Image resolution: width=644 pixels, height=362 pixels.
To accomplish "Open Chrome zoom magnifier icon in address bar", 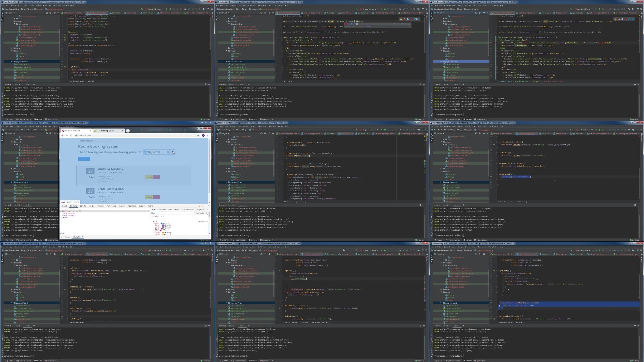I will (194, 135).
